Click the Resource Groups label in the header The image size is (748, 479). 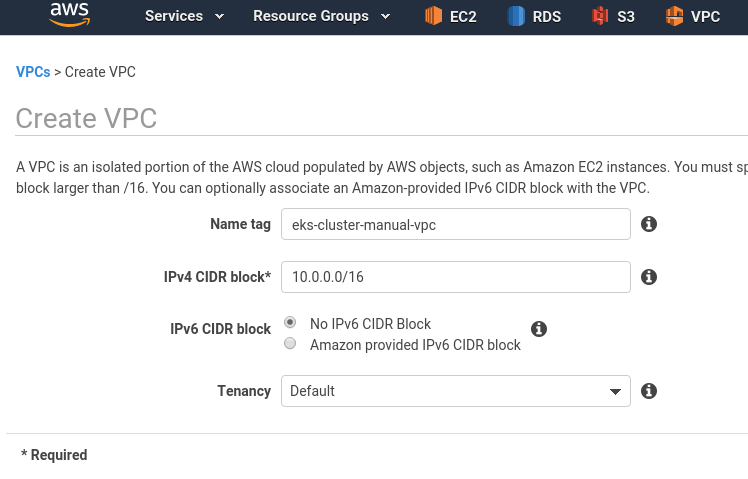pos(311,16)
